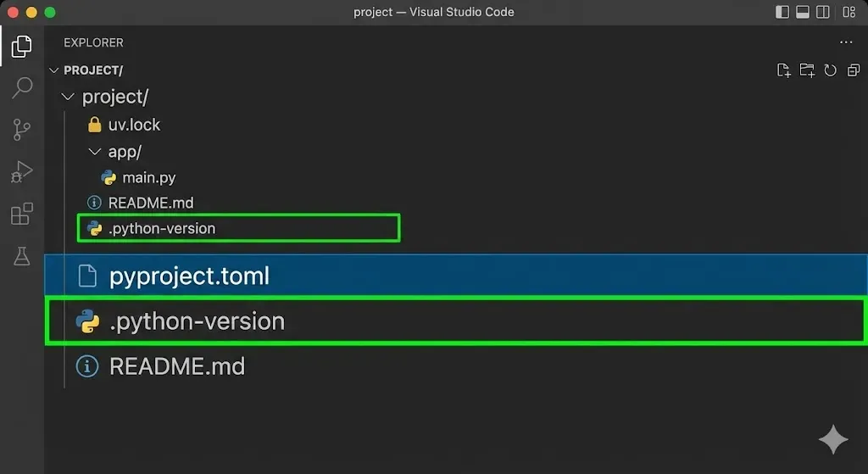The height and width of the screenshot is (474, 868).
Task: Select the highlighted pyproject.toml file
Action: coord(189,276)
